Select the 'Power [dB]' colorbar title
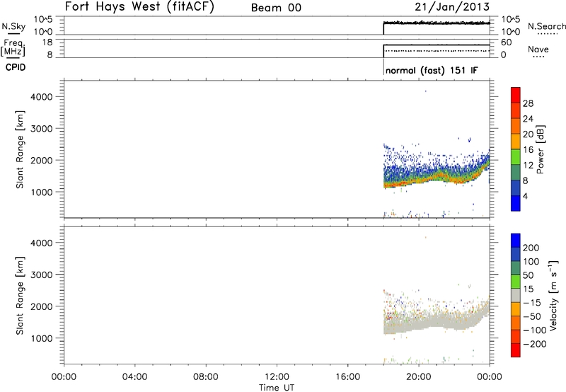Image resolution: width=566 pixels, height=392 pixels. [540, 149]
